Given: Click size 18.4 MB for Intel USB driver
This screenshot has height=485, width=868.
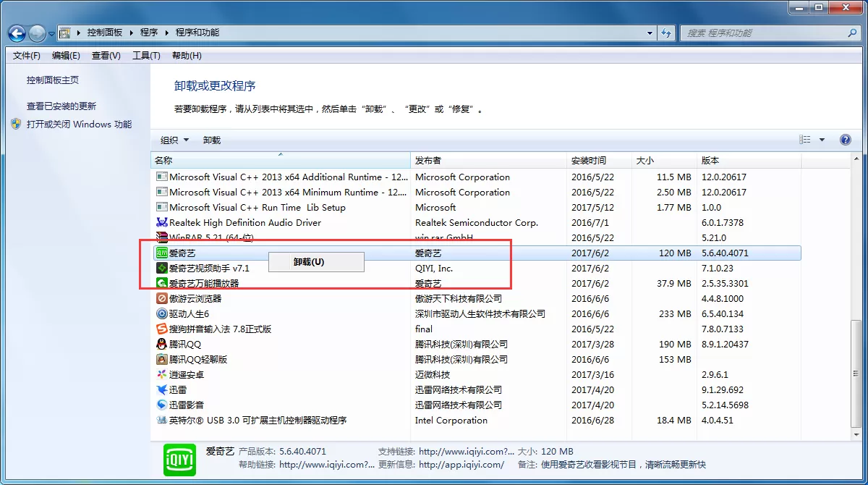Looking at the screenshot, I should point(674,421).
